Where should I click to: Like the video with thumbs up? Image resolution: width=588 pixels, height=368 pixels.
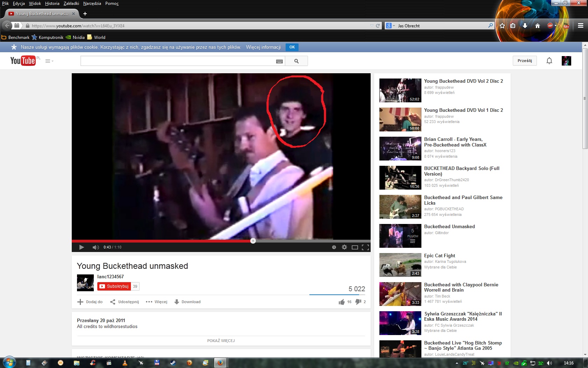click(x=342, y=302)
